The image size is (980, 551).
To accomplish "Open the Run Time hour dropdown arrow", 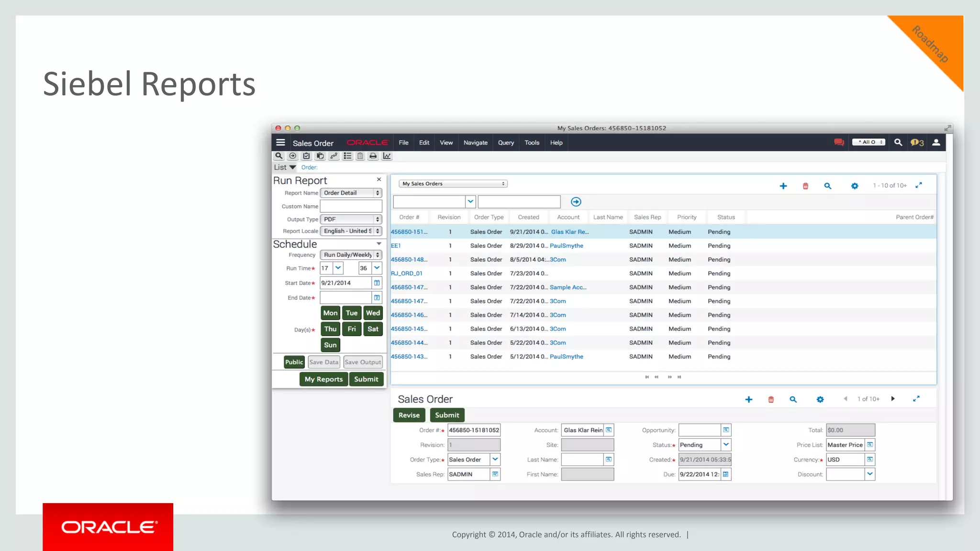I will coord(338,268).
